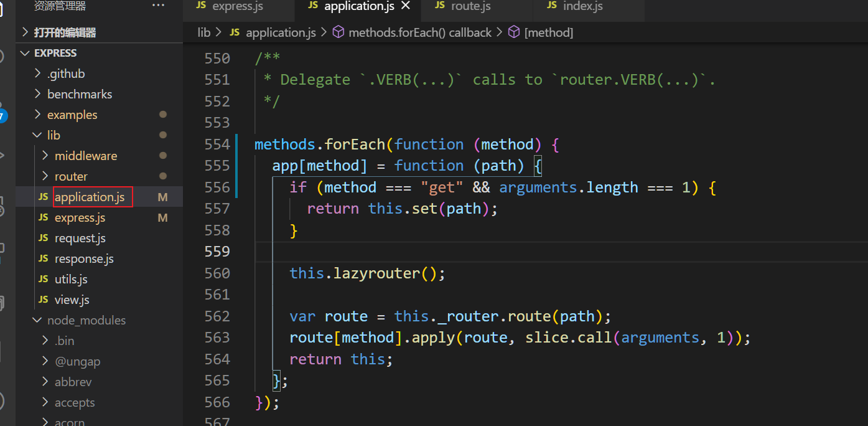Image resolution: width=868 pixels, height=426 pixels.
Task: Select view.js in the Explorer
Action: [72, 300]
